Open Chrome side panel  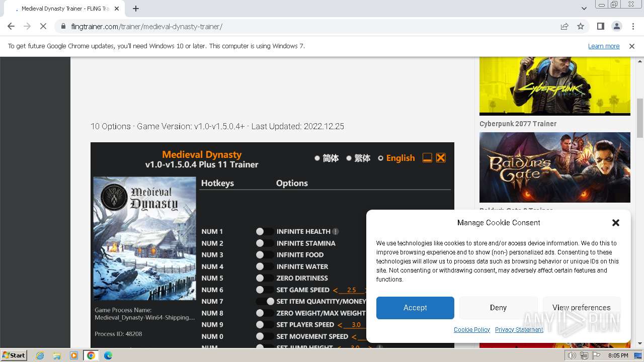coord(600,26)
